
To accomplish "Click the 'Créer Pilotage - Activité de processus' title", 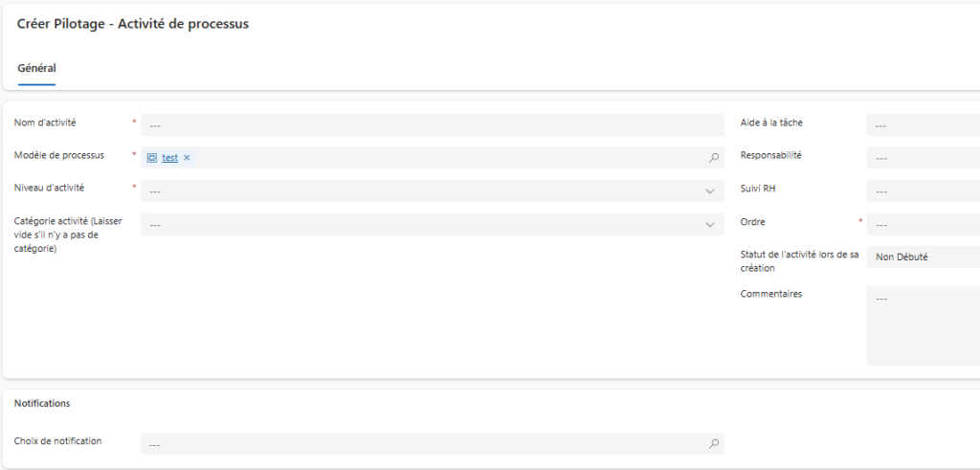I will 133,24.
